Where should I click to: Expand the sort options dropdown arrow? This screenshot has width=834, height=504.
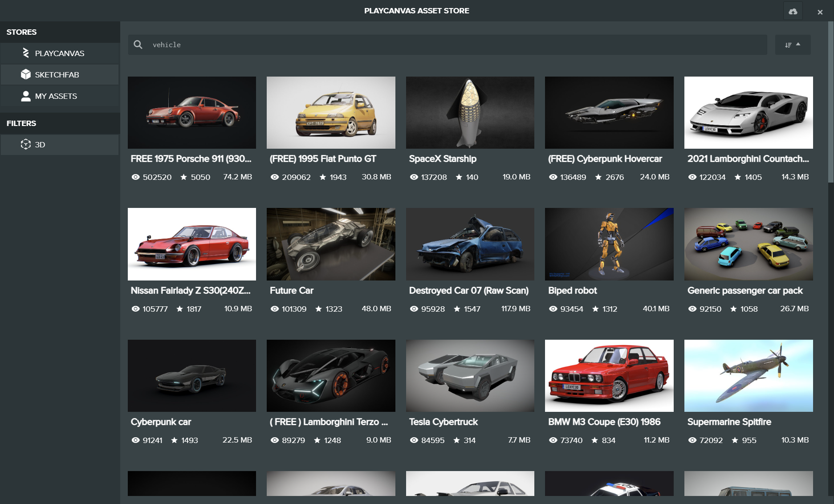pos(799,44)
